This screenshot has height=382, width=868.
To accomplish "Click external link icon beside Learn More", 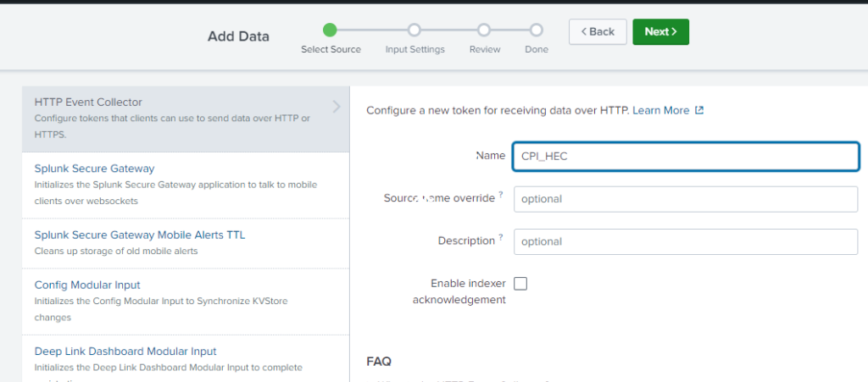I will [x=699, y=110].
